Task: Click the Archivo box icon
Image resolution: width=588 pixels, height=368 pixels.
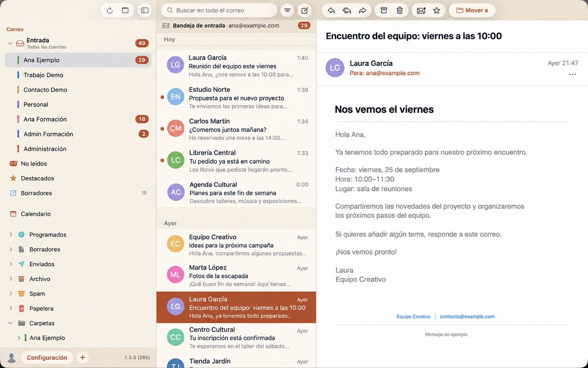Action: click(x=22, y=279)
